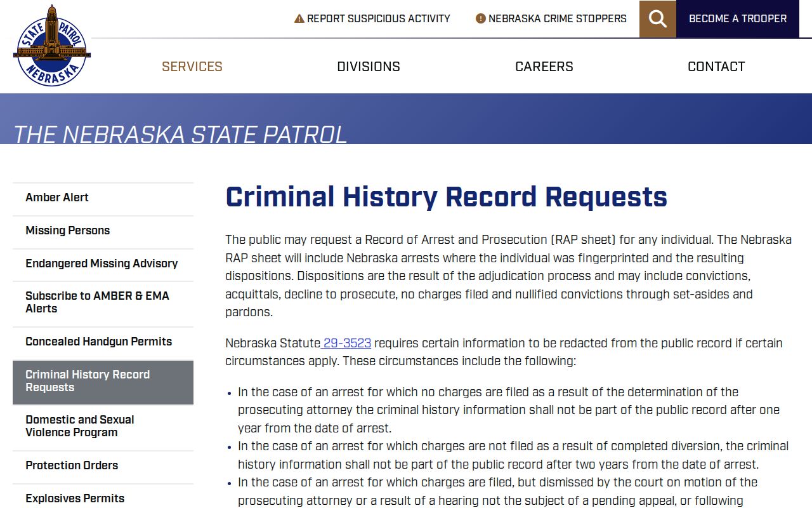Open Domestic and Sexual Violence Program
Viewport: 812px width, 508px height.
(x=103, y=426)
